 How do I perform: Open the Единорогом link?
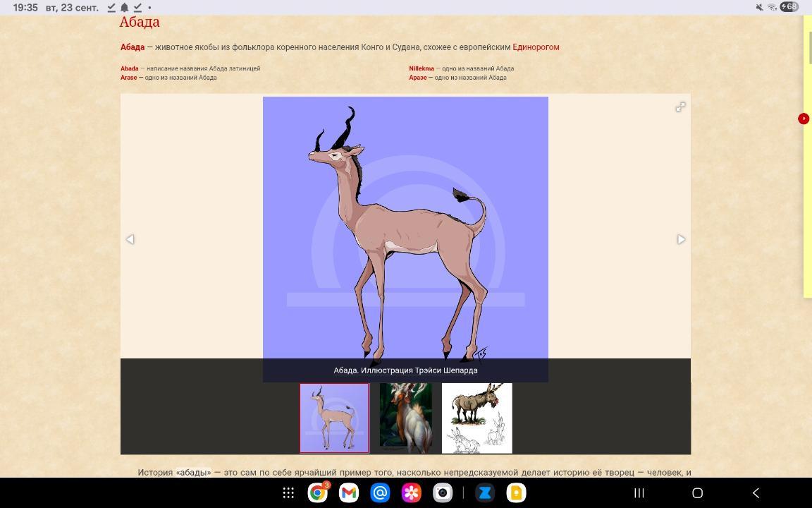tap(536, 47)
